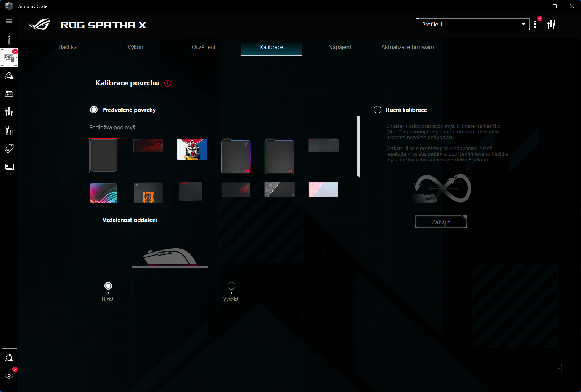Select the dark mousepad with red ROG logo second row

click(236, 190)
